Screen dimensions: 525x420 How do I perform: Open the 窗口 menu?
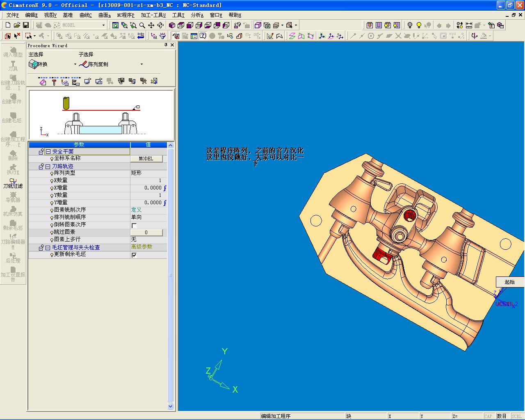(x=216, y=15)
